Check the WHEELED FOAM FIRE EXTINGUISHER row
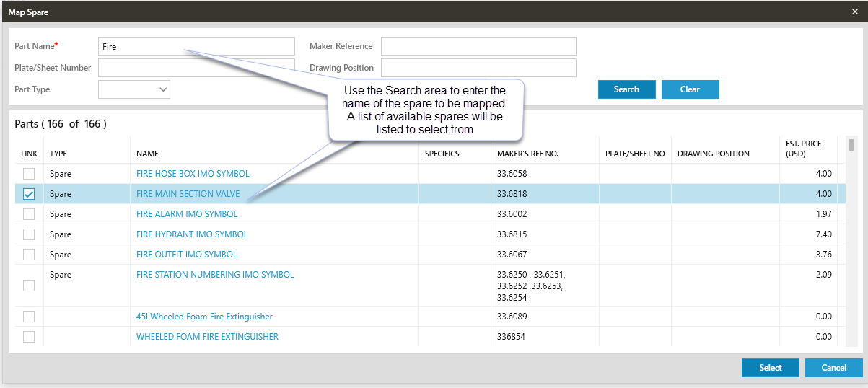 tap(29, 337)
